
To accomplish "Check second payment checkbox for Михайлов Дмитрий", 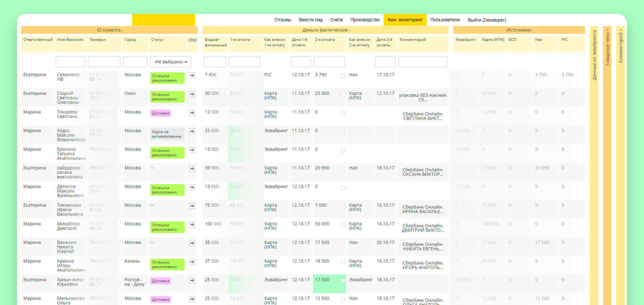I will (343, 225).
